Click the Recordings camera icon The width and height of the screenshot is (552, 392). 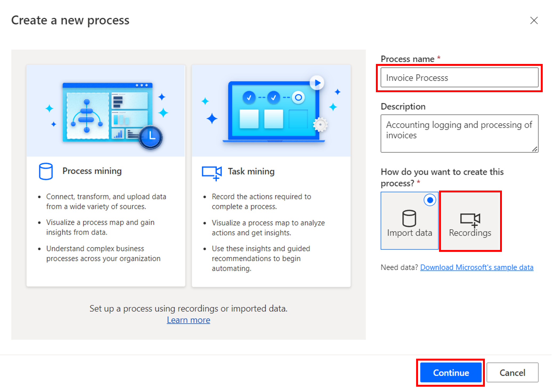(x=470, y=220)
